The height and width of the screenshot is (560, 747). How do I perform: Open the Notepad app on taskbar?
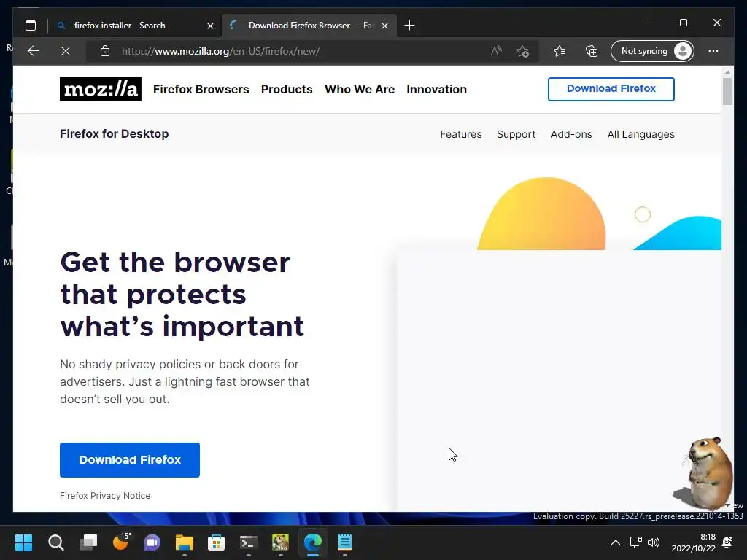click(x=345, y=542)
